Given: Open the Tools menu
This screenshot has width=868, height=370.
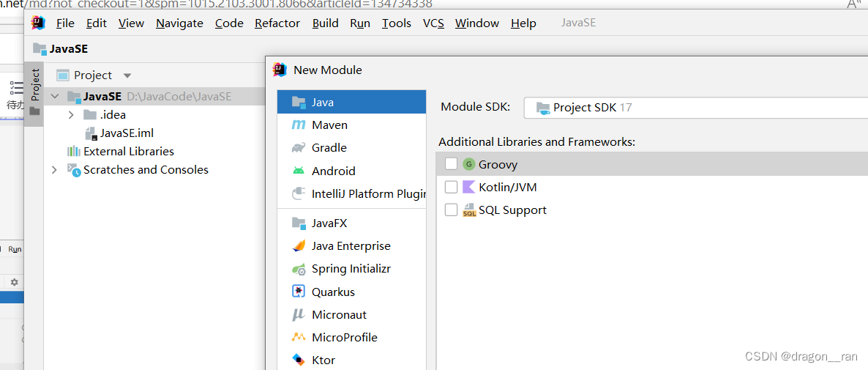Looking at the screenshot, I should [397, 23].
